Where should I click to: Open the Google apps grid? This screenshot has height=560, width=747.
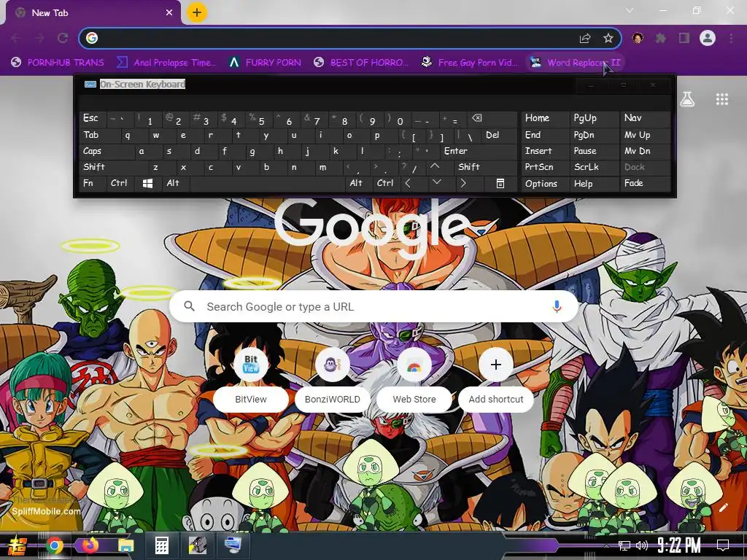[722, 99]
